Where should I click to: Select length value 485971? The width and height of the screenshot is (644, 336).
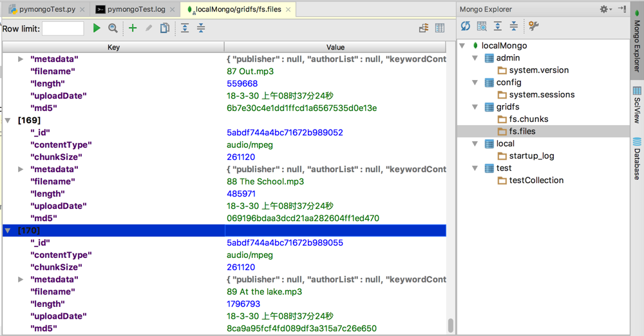(x=241, y=193)
